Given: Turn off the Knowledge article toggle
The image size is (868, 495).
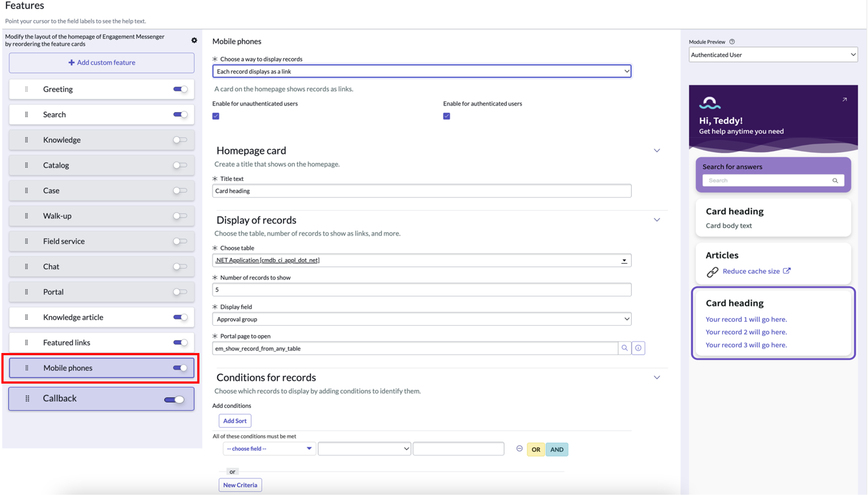Looking at the screenshot, I should coord(180,317).
